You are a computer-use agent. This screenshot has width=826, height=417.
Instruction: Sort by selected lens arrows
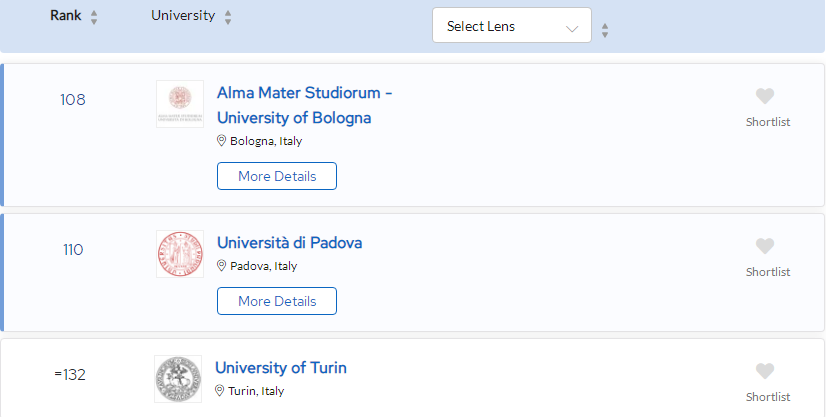[x=605, y=30]
